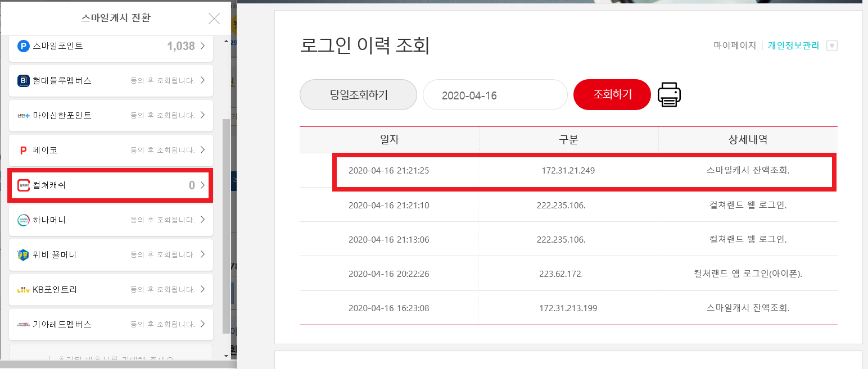The height and width of the screenshot is (369, 868).
Task: Expand the 컬쳐캐쉬 row chevron
Action: 202,185
